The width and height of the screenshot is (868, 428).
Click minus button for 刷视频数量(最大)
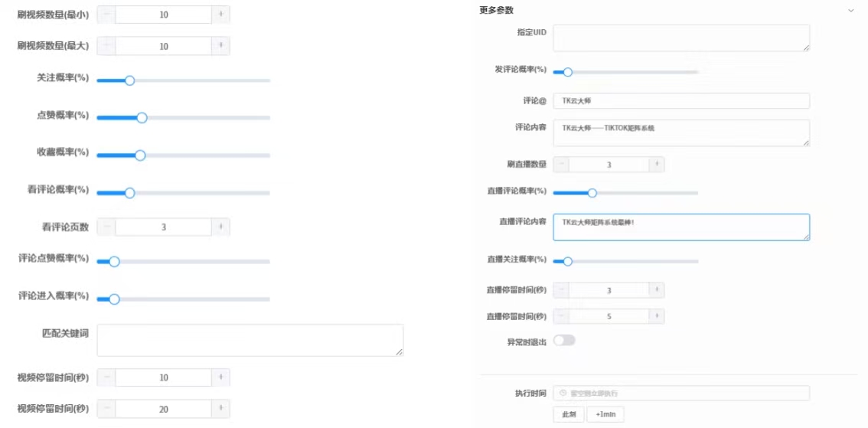[x=106, y=46]
